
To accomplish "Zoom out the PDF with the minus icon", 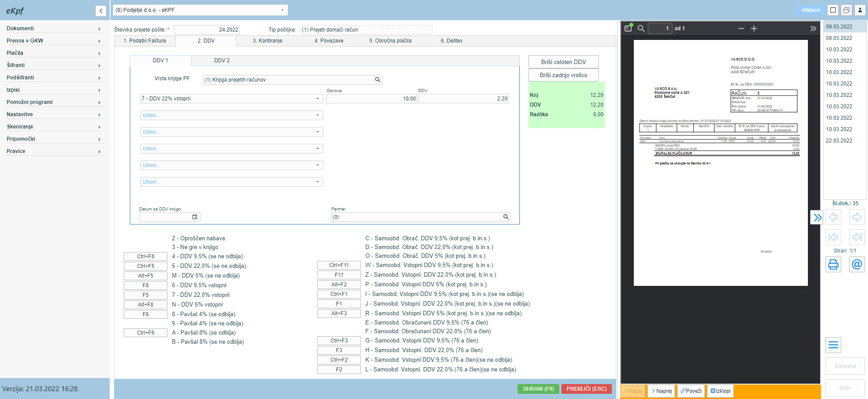I will [x=741, y=28].
